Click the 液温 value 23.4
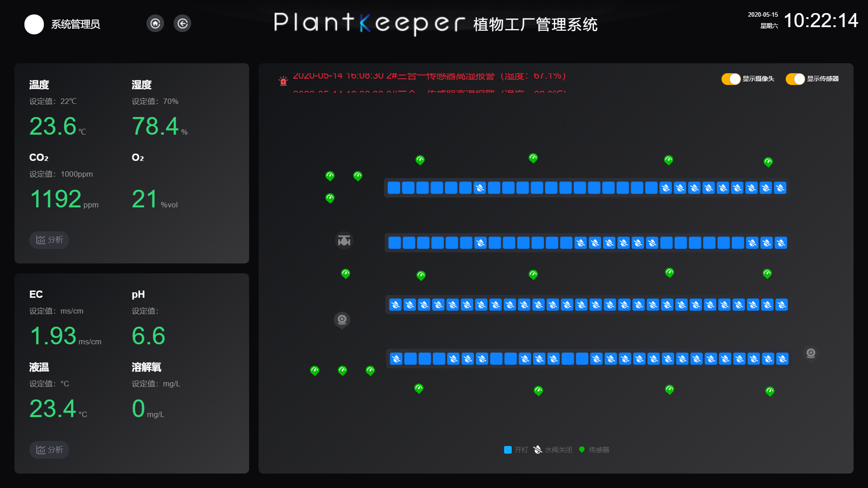 point(52,409)
